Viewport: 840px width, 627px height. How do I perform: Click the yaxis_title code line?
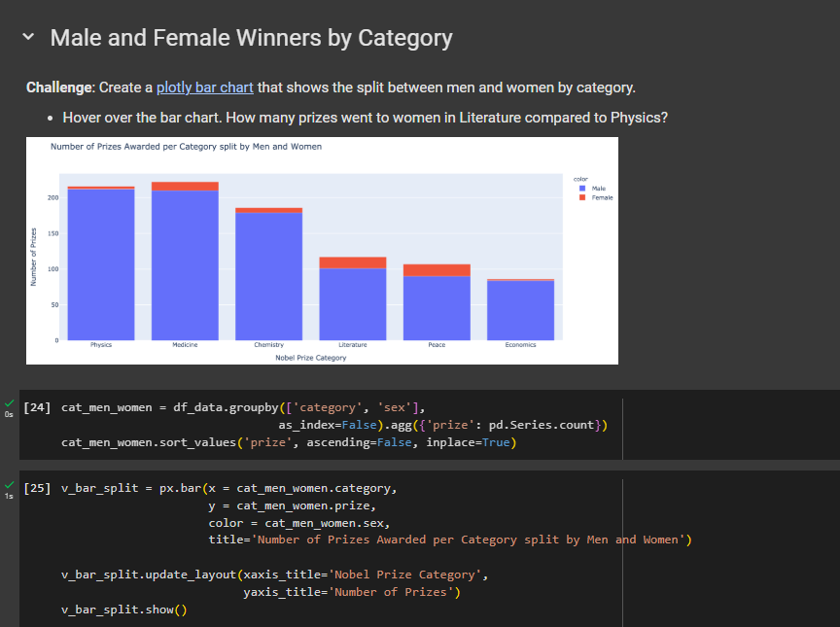[352, 592]
